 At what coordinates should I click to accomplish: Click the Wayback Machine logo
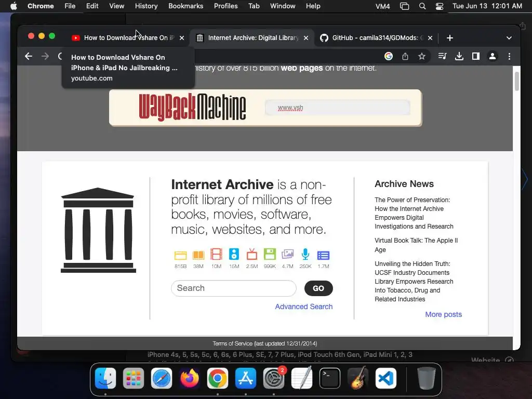click(192, 107)
